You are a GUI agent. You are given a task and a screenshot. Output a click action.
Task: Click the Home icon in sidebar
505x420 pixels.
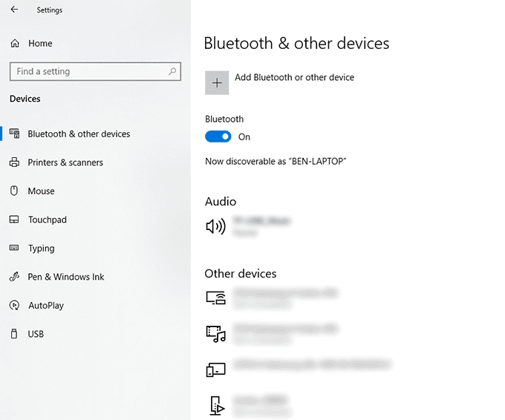point(15,44)
